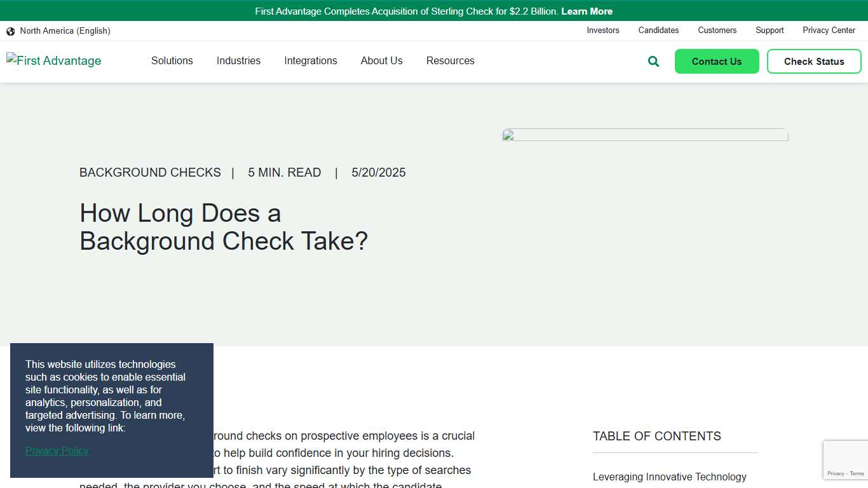Open the About Us menu

381,60
